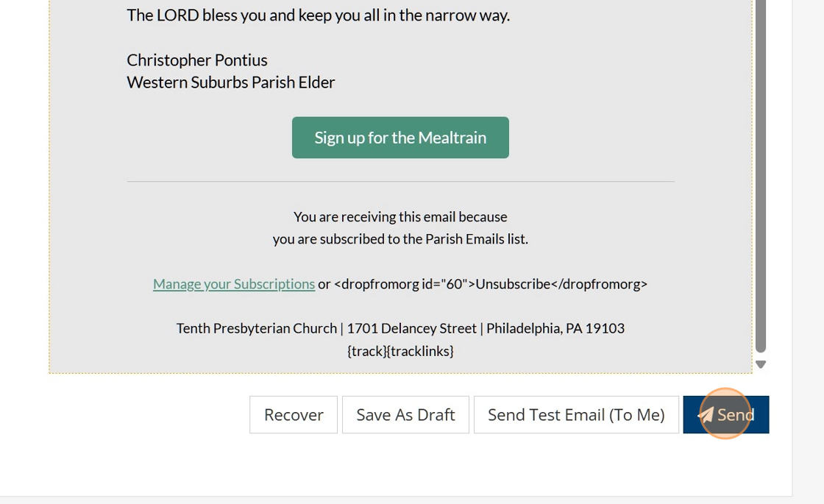Screen dimensions: 824x504
Task: Click the Tenth Presbyterian Church address line
Action: pyautogui.click(x=400, y=328)
